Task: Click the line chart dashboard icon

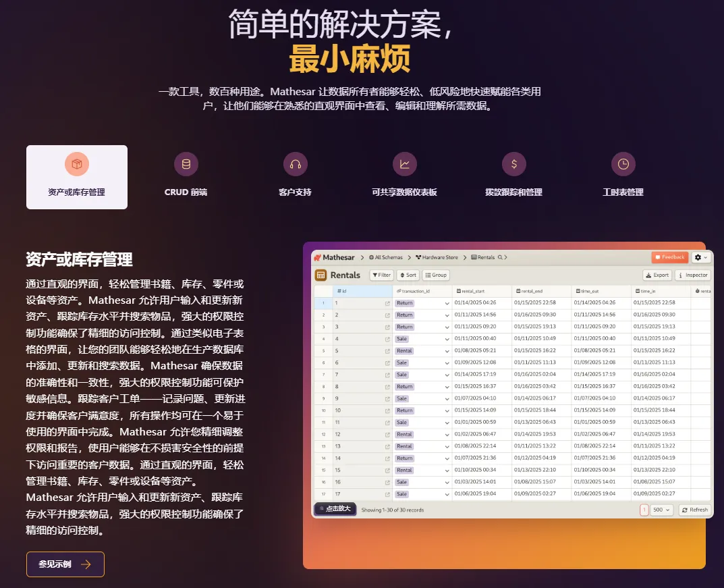Action: tap(404, 164)
